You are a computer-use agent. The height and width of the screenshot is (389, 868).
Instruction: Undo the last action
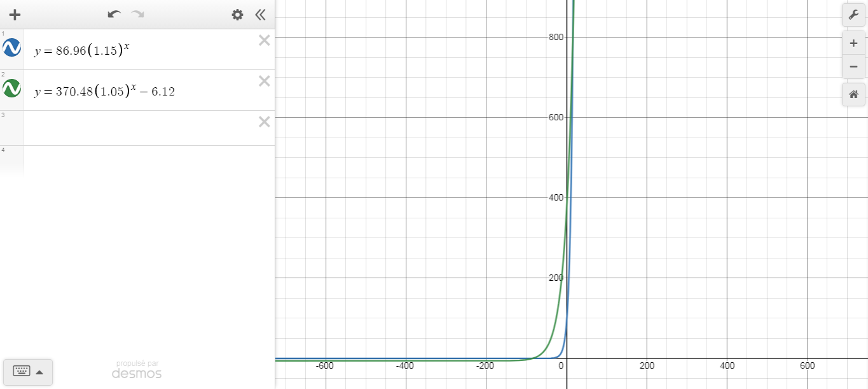tap(114, 15)
